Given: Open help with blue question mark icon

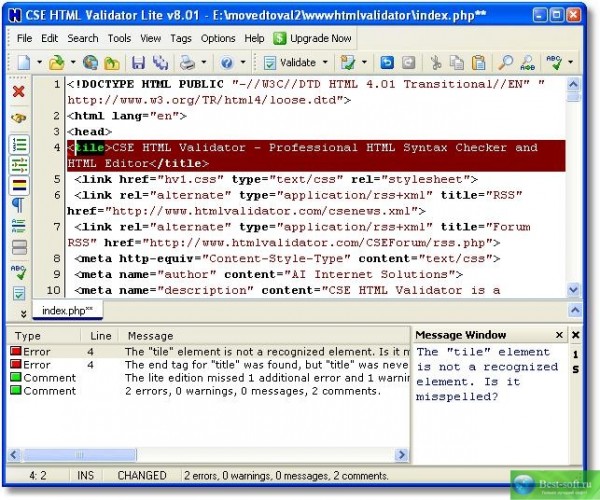Looking at the screenshot, I should coord(227,62).
